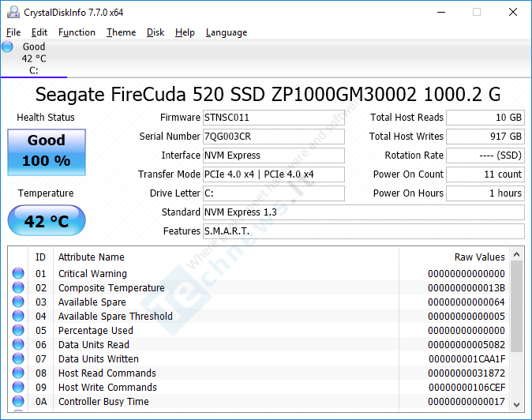Click status icon for Controller Busy Time row
This screenshot has width=532, height=420.
click(x=18, y=401)
